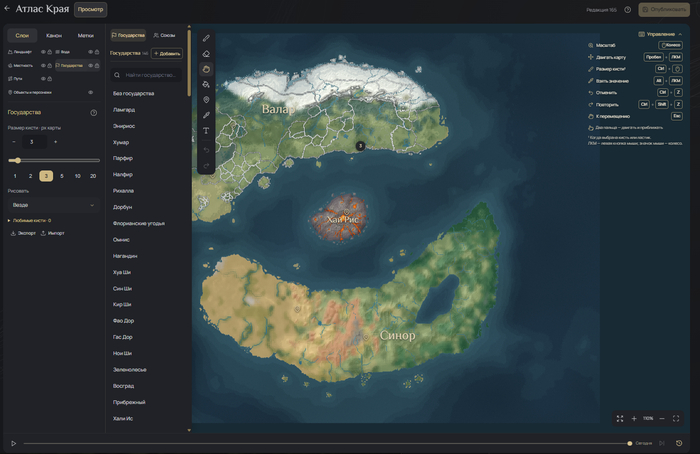Lock the Пути layer
The height and width of the screenshot is (454, 700).
pyautogui.click(x=50, y=79)
